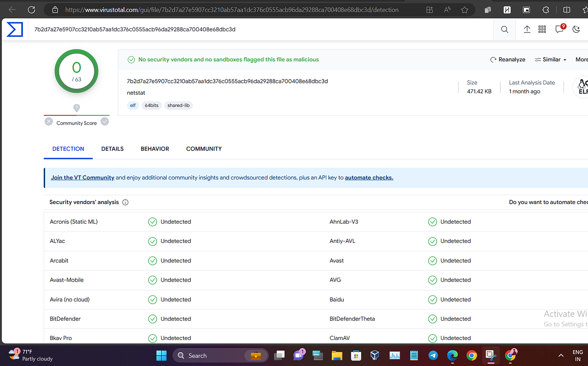Open the info tooltip beside Security vendors' analysis
The width and height of the screenshot is (588, 366).
point(125,202)
